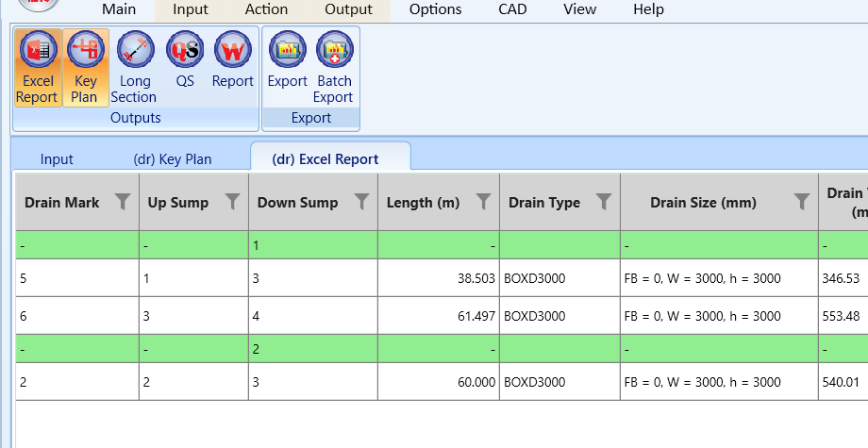Select Drain Mark cell 6

click(77, 316)
